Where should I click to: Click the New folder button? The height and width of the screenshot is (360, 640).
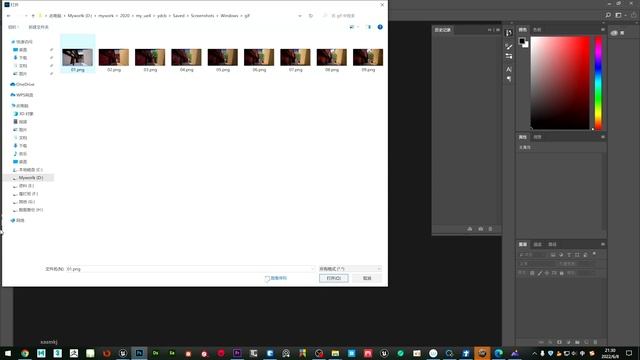point(38,27)
